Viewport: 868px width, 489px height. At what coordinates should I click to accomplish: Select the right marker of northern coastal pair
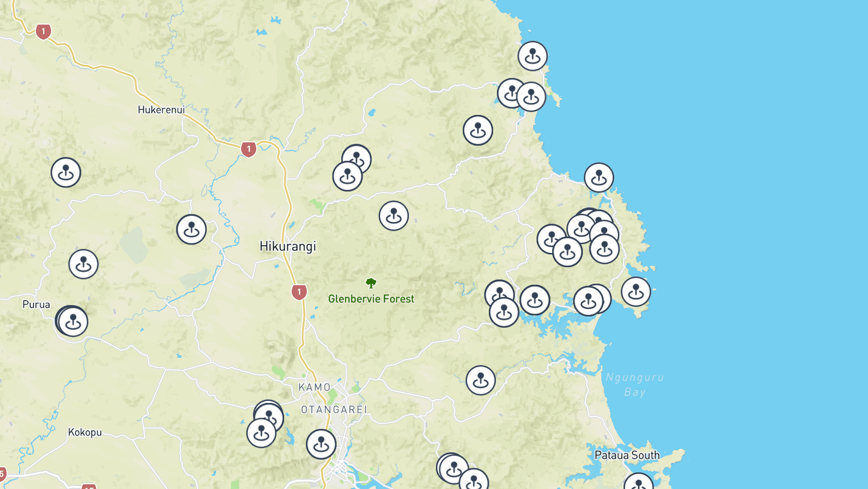tap(531, 96)
